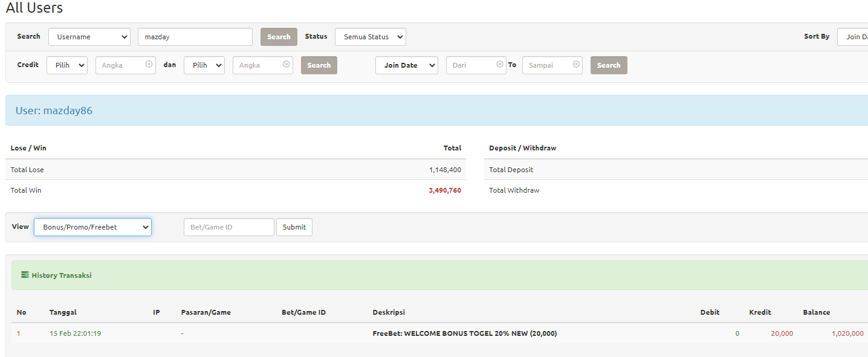868x357 pixels.
Task: Focus the search field containing 'mazday'
Action: pyautogui.click(x=195, y=37)
